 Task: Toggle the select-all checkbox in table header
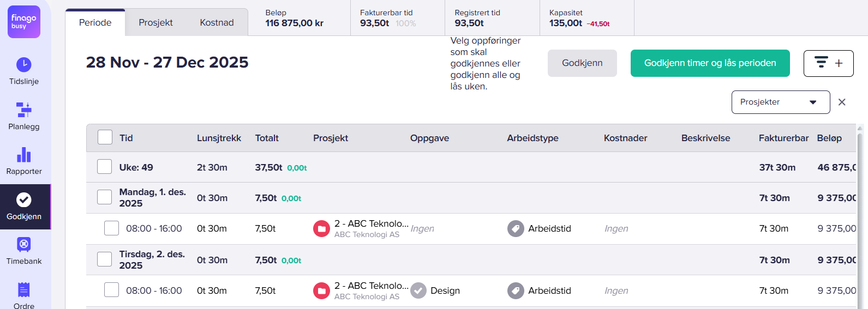[105, 137]
